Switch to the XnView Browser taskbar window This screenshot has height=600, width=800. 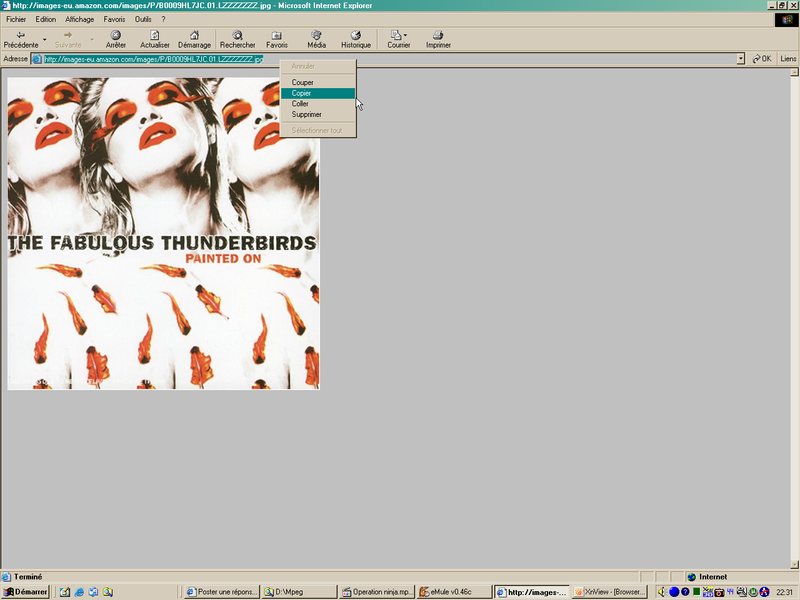pos(609,592)
